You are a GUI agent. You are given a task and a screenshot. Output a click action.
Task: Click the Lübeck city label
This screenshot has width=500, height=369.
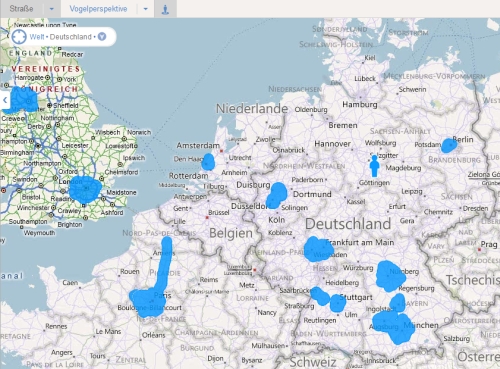coord(365,79)
